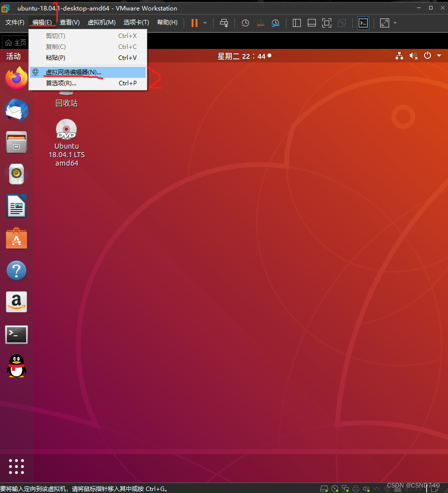Close the 编辑(E) menu

coord(42,22)
